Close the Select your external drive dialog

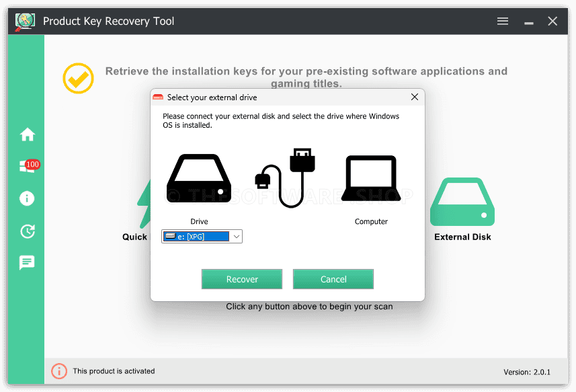[415, 97]
